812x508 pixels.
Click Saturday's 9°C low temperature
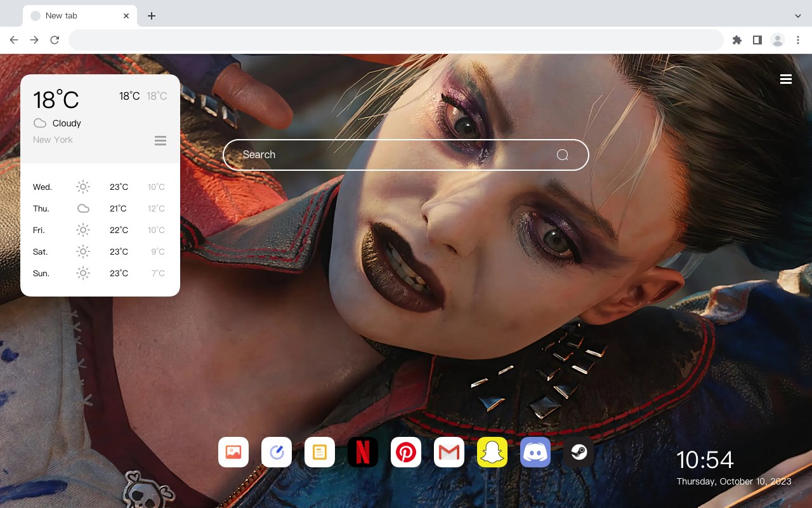(158, 251)
